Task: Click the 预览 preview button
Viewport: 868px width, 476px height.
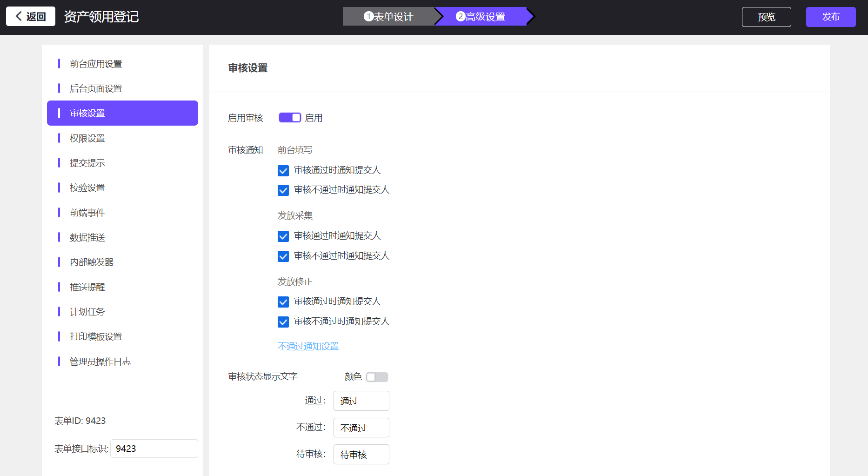Action: pyautogui.click(x=766, y=17)
